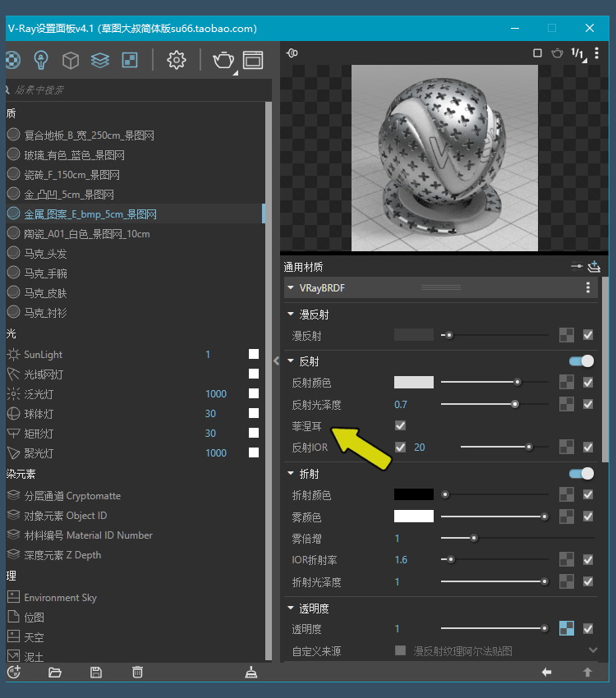The width and height of the screenshot is (616, 698).
Task: Show the frame buffer window icon
Action: [253, 60]
